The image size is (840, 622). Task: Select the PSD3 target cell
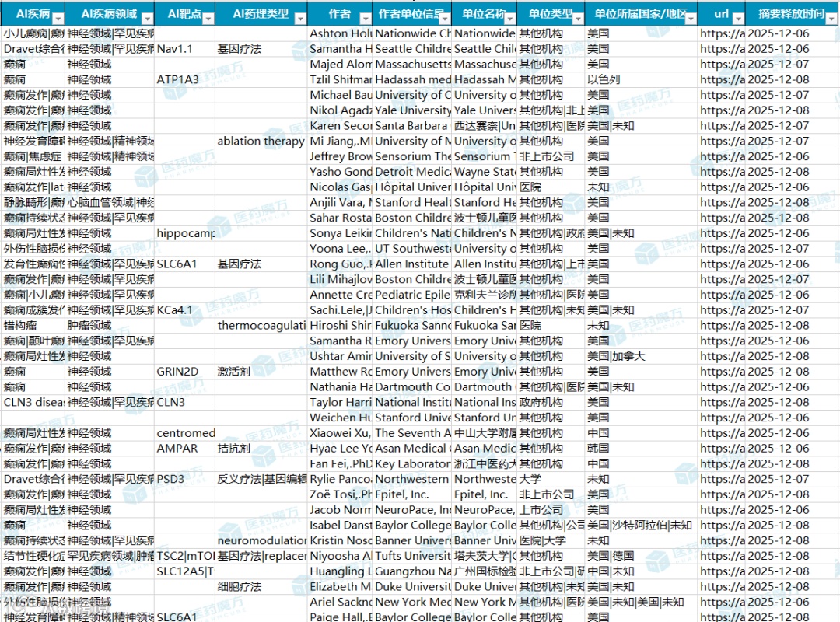[x=185, y=479]
